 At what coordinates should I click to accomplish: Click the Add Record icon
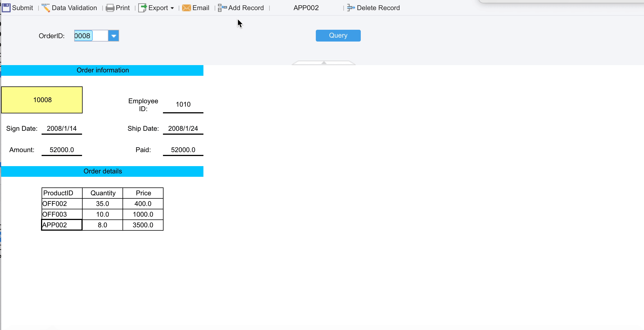coord(222,8)
